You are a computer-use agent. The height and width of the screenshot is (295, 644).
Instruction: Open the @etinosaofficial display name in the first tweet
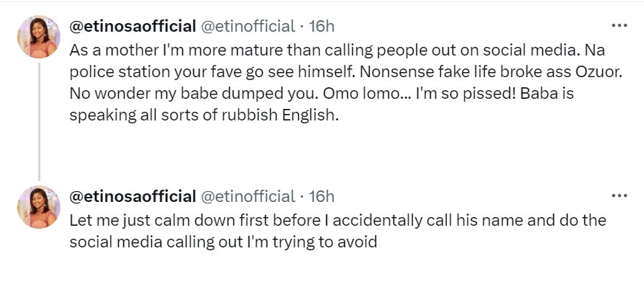(132, 27)
